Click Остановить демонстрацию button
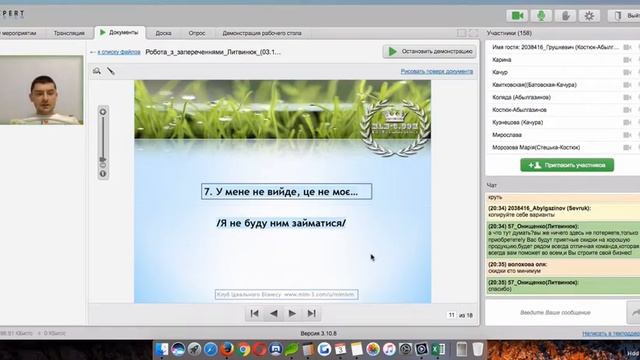Screen dimensions: 640x360 [430, 51]
